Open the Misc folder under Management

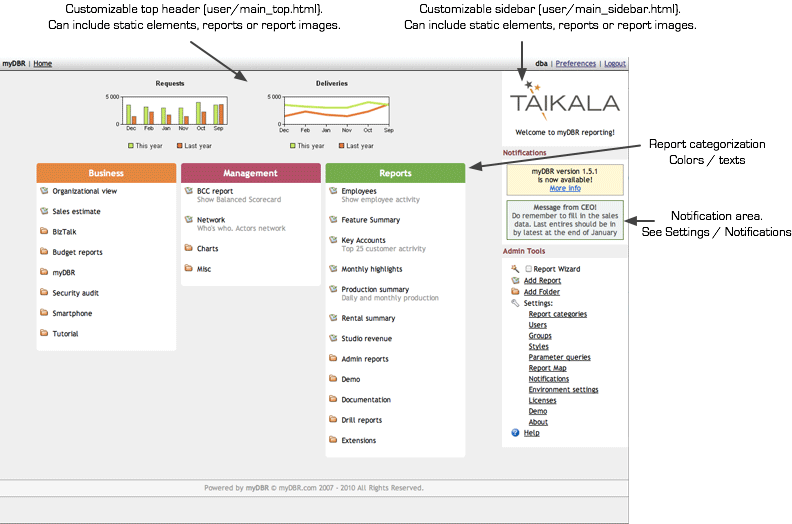(204, 269)
